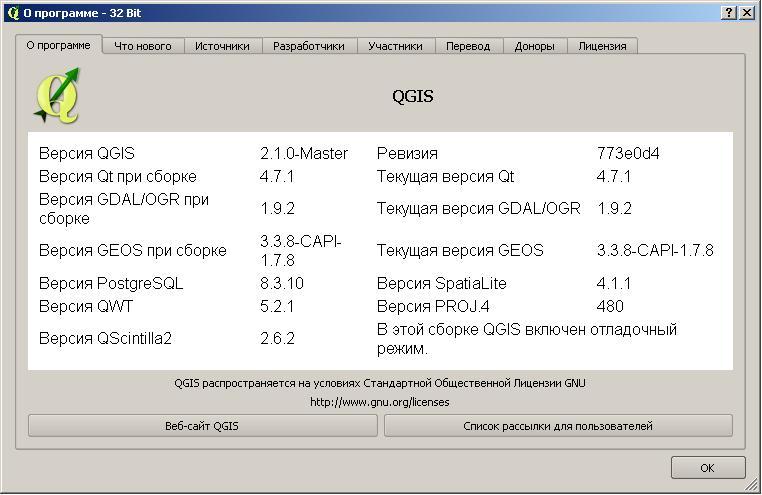Viewport: 762px width, 495px height.
Task: Open Список рассылки для пользователей
Action: click(558, 426)
